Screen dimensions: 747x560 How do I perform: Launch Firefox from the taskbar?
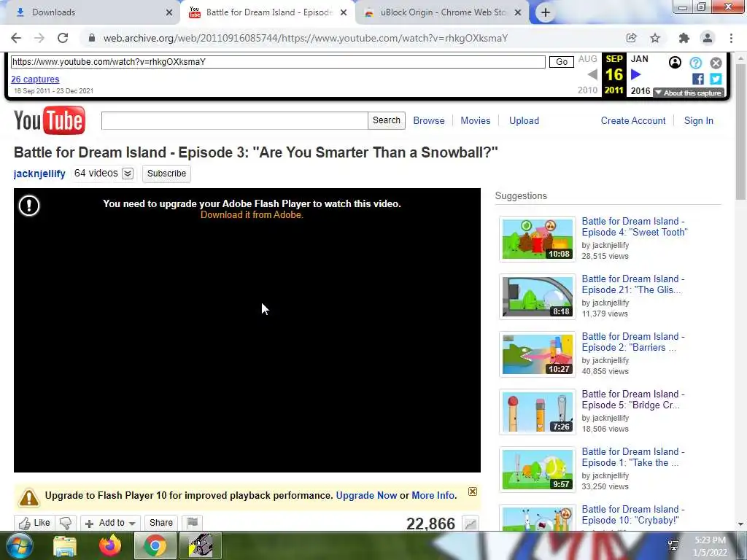(110, 546)
